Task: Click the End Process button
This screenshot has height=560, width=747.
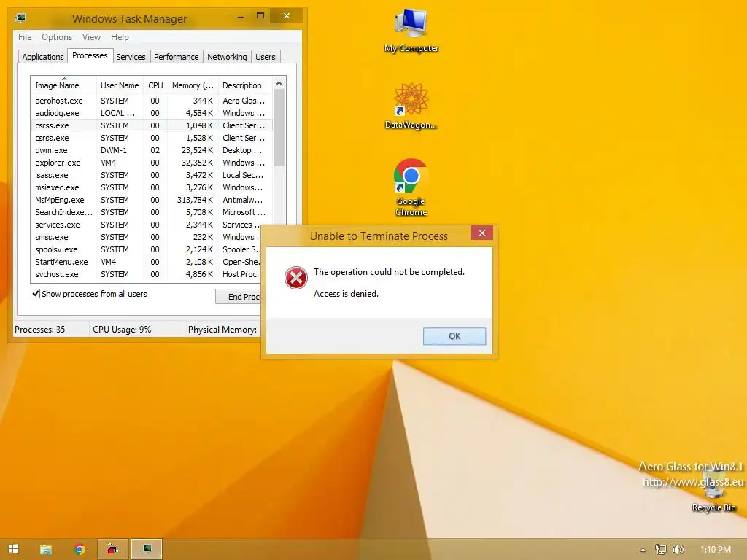Action: tap(239, 297)
